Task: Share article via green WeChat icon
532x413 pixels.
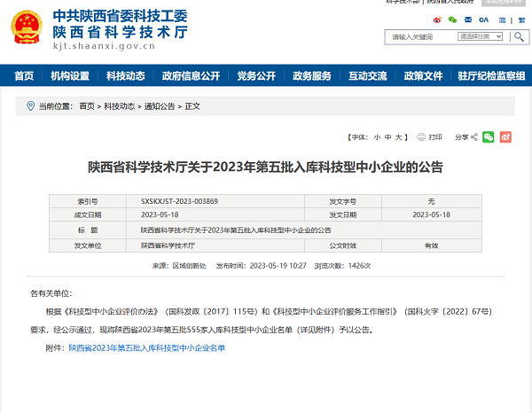Action: click(488, 137)
